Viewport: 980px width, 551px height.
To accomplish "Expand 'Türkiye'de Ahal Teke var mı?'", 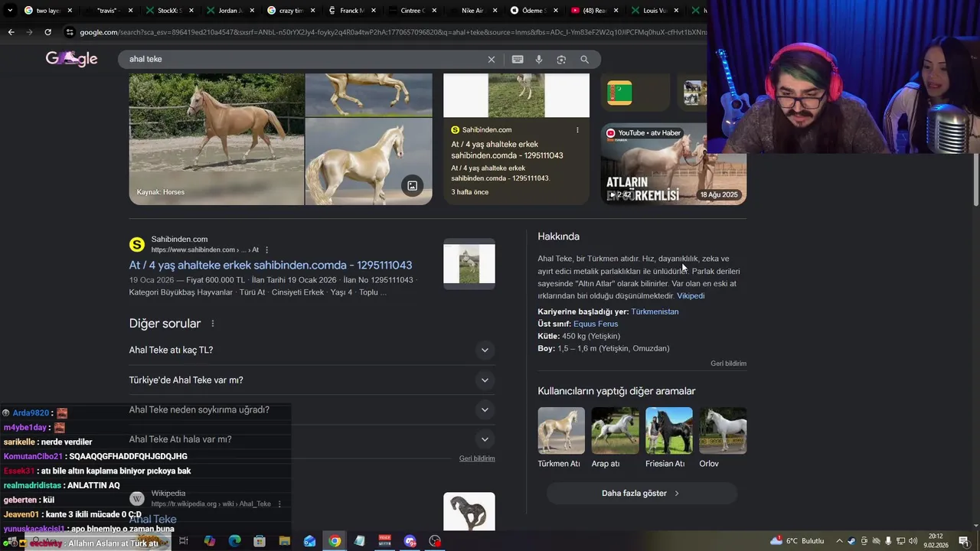I will [x=312, y=380].
